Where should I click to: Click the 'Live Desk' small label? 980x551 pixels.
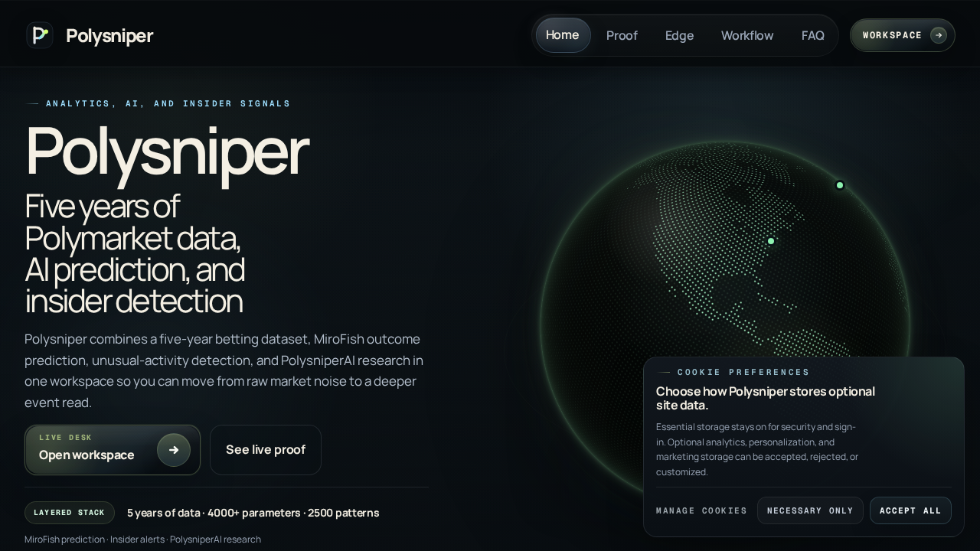tap(65, 438)
